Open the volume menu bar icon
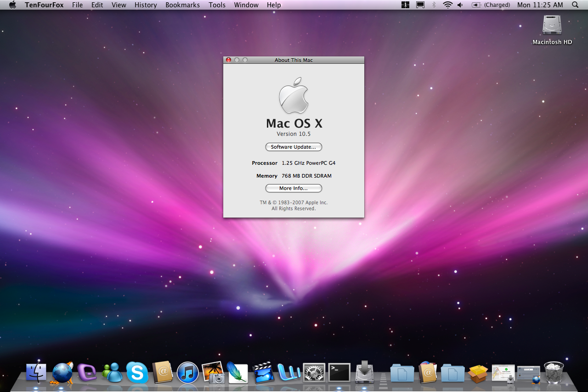Screen dimensions: 588x392 [x=460, y=5]
